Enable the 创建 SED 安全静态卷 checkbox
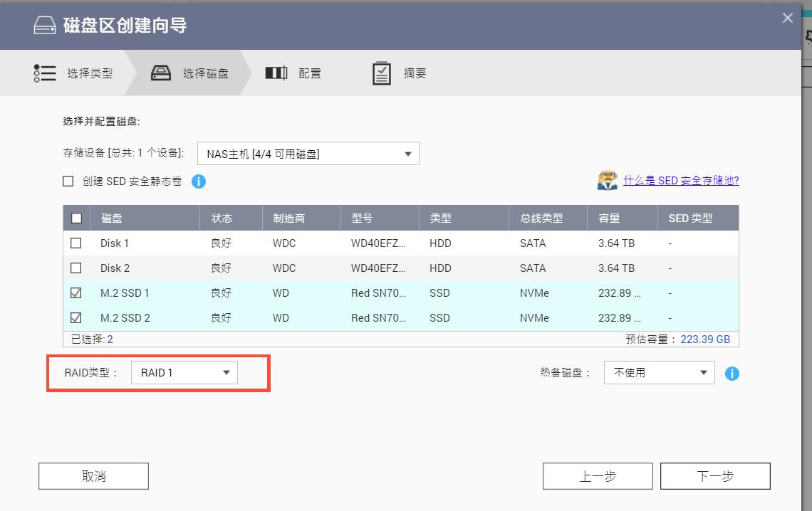 coord(69,181)
